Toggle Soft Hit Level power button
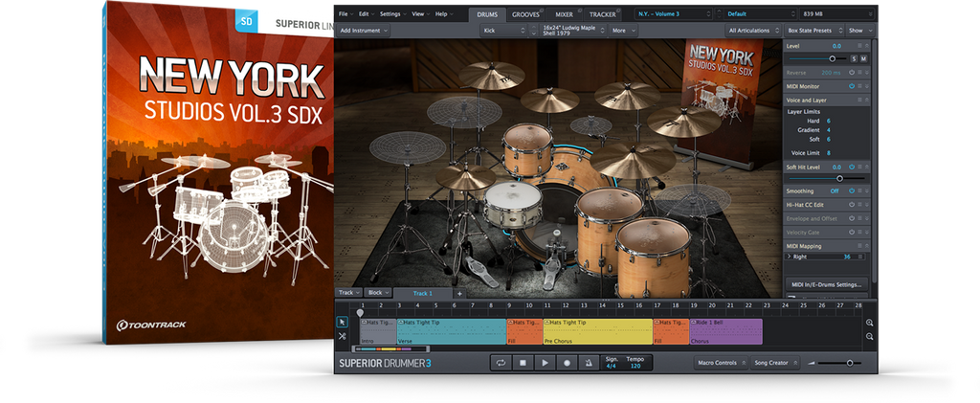This screenshot has height=403, width=980. (x=851, y=167)
